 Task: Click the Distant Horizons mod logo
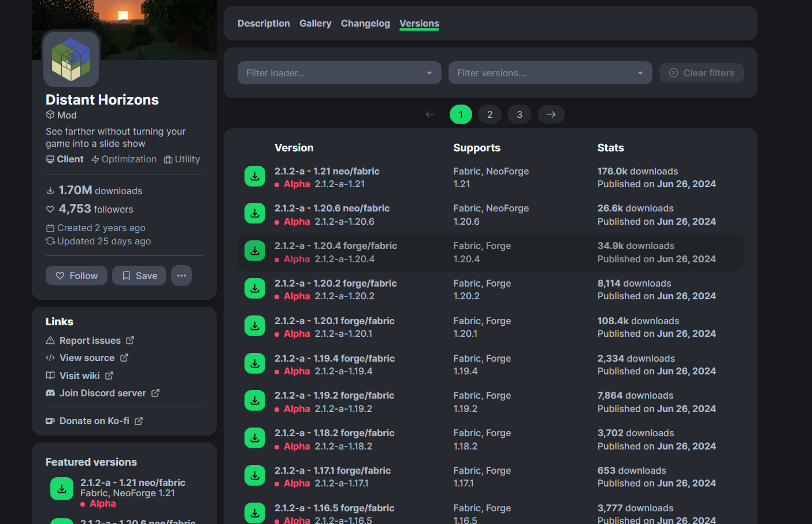(x=71, y=60)
